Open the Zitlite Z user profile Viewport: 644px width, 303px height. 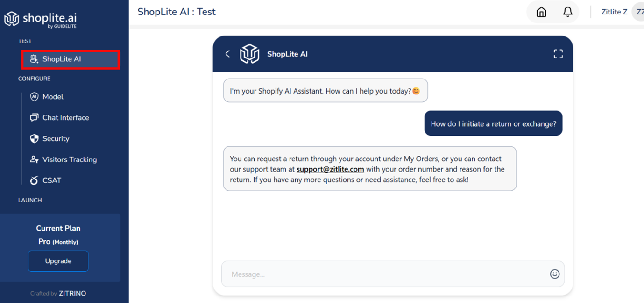(614, 12)
